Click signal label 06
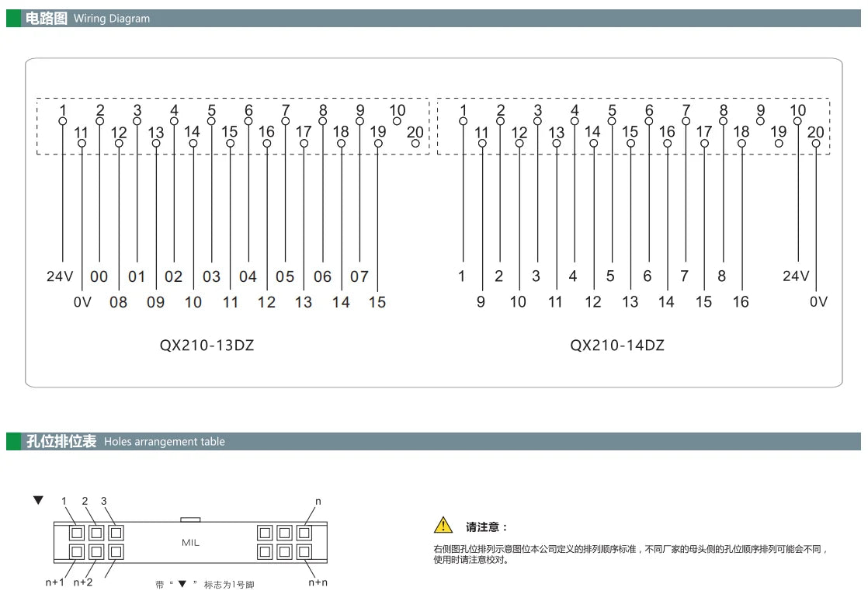Viewport: 868px width, 601px height. point(322,276)
